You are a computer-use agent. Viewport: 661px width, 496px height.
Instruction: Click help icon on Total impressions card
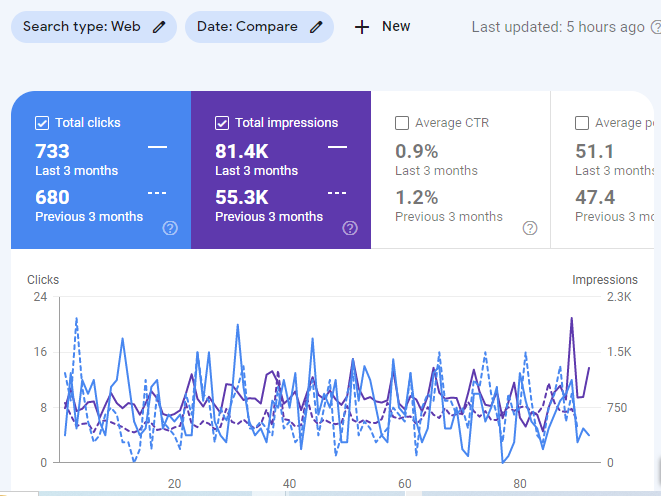point(350,228)
